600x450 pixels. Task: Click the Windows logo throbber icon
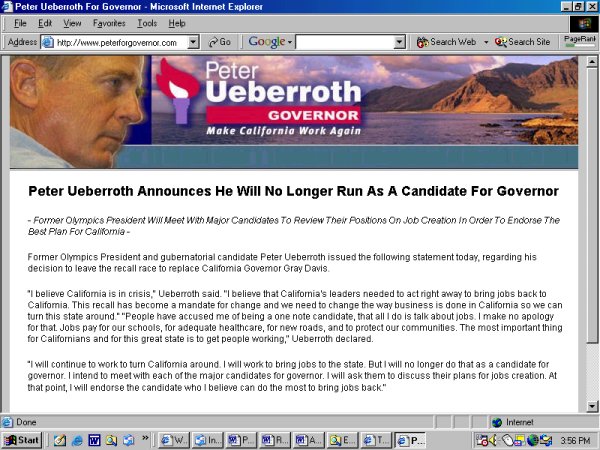coord(584,24)
